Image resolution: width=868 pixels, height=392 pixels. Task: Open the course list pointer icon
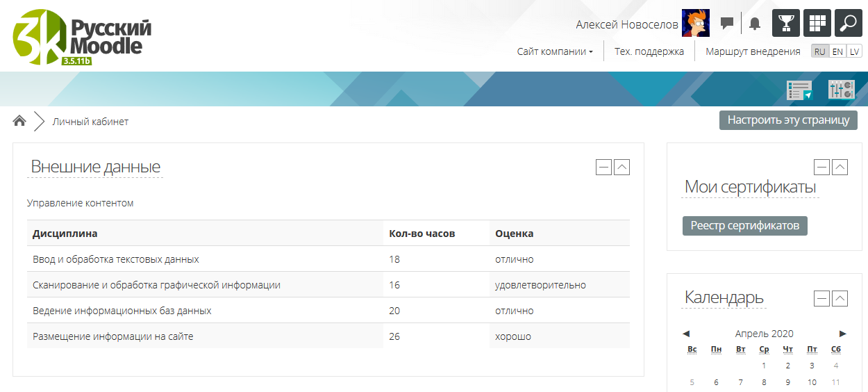[799, 90]
